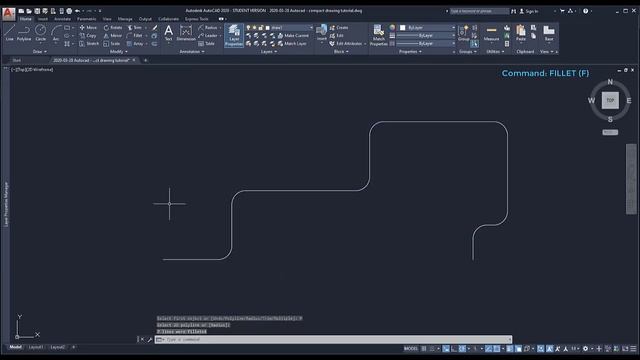Viewport: 640px width, 360px height.
Task: Open the Home ribbon tab
Action: pos(25,19)
